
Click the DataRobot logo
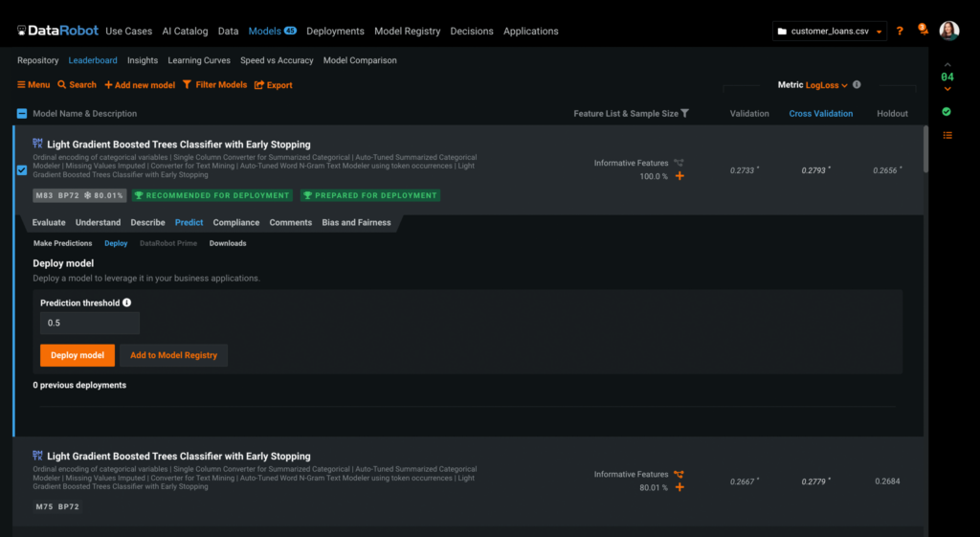57,31
